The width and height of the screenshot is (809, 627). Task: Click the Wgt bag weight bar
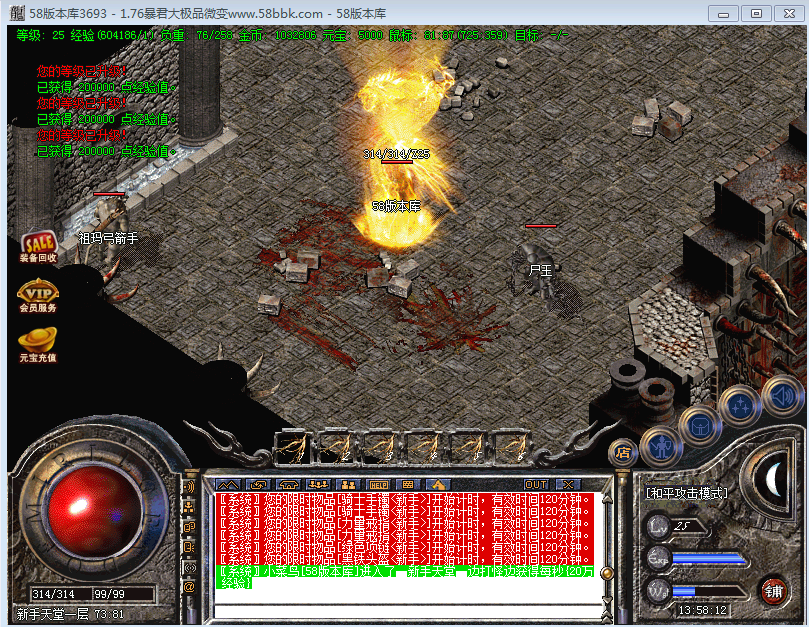pyautogui.click(x=709, y=591)
